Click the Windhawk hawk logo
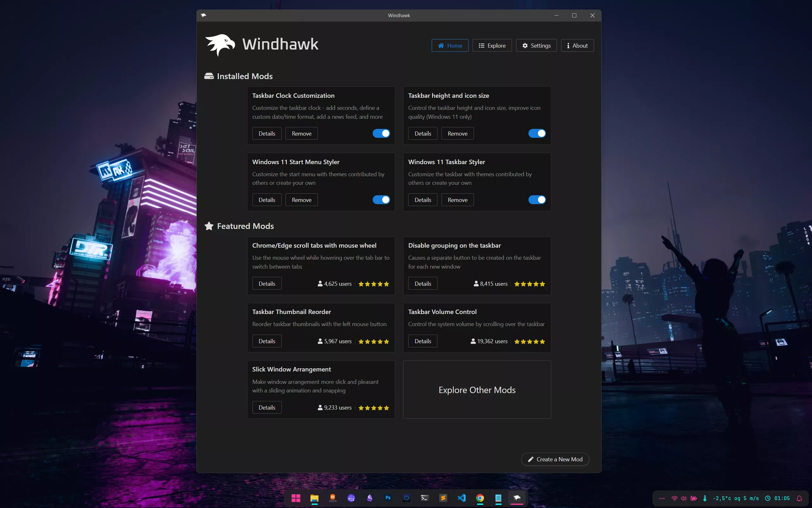 [x=220, y=45]
